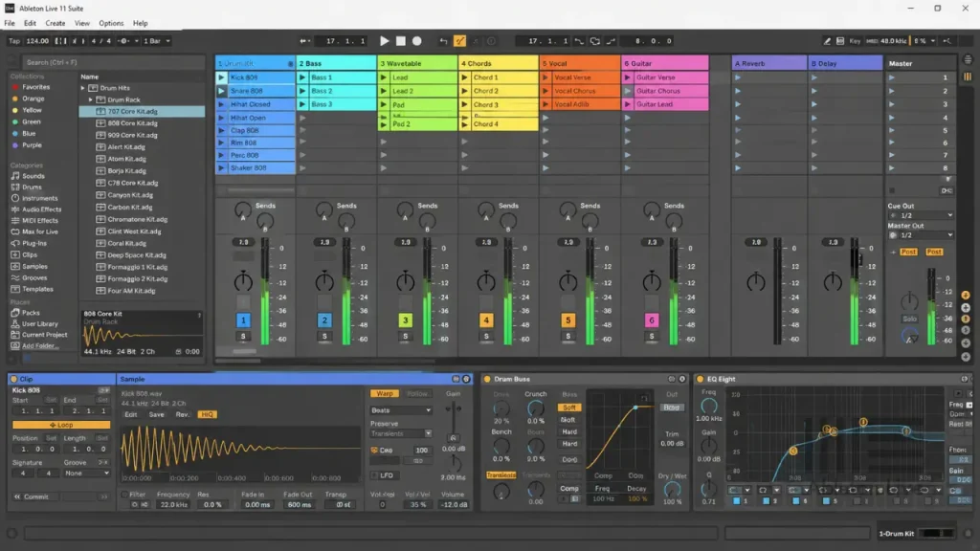Launch Master scene 1
The height and width of the screenshot is (551, 980).
[892, 77]
